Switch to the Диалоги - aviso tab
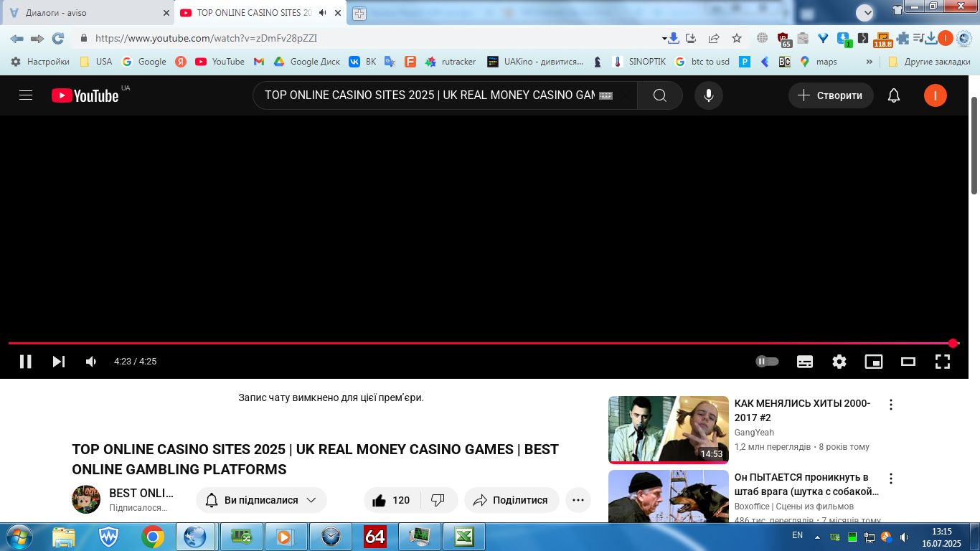The width and height of the screenshot is (980, 551). tap(88, 13)
